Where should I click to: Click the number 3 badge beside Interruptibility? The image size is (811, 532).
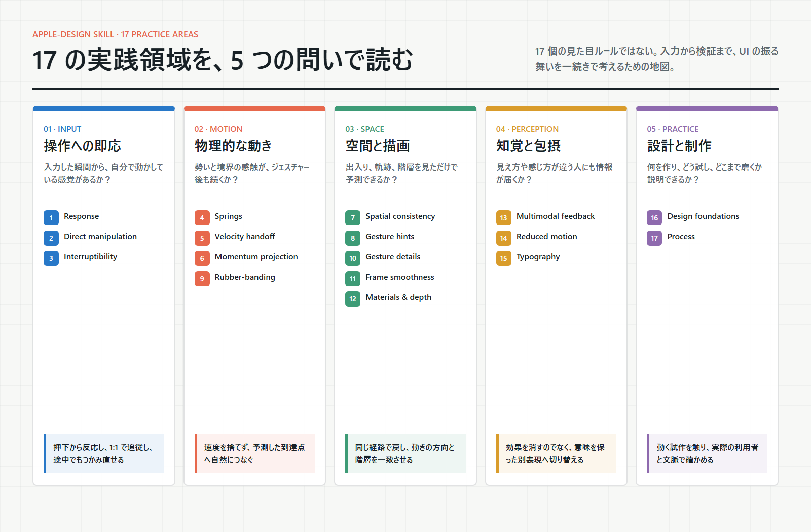tap(51, 258)
